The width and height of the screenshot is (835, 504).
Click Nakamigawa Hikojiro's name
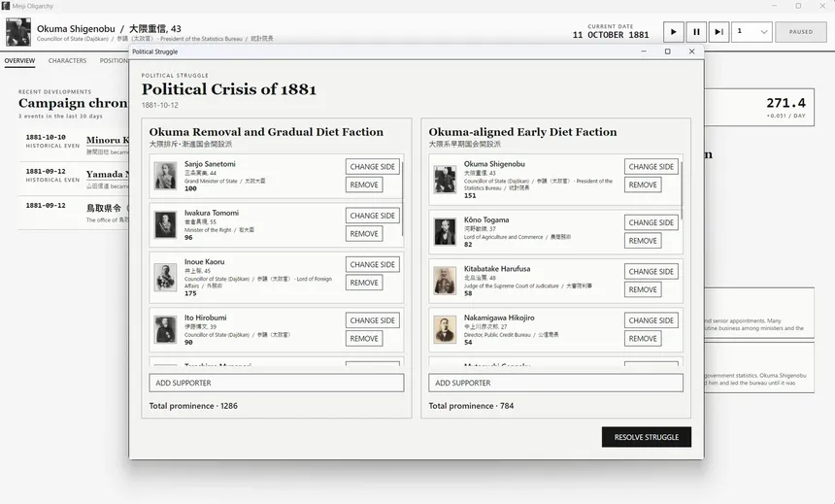(499, 319)
